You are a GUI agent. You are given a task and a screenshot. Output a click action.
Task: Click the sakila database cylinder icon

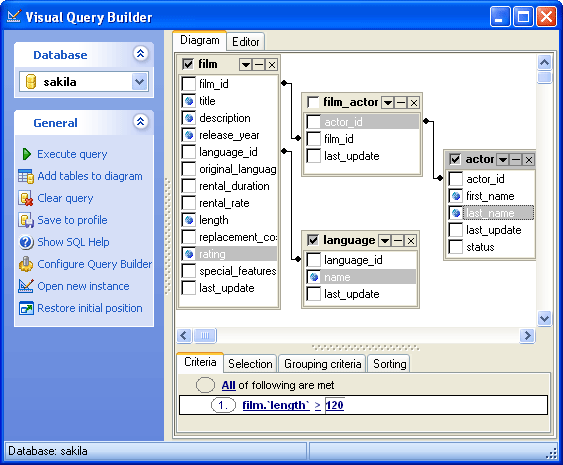(x=31, y=82)
